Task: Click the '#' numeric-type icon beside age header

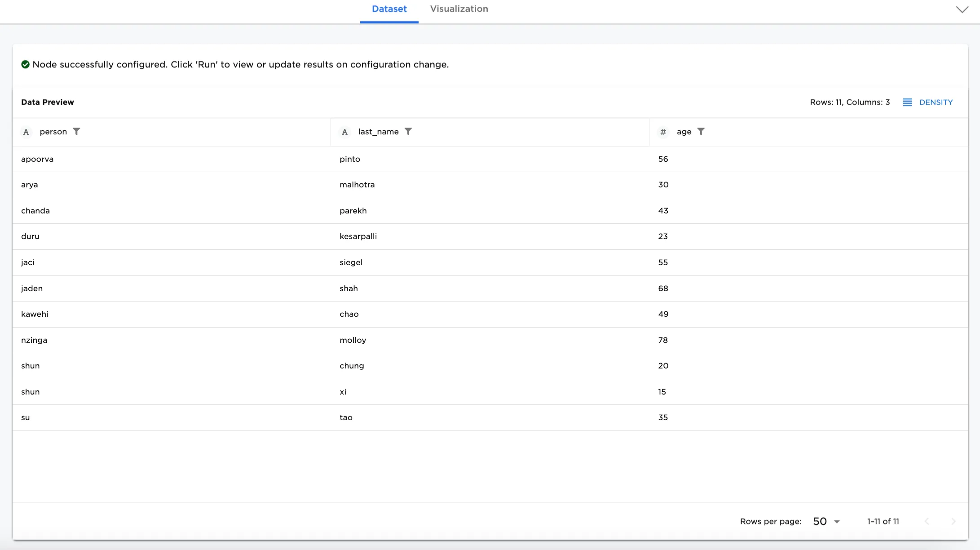Action: click(663, 132)
